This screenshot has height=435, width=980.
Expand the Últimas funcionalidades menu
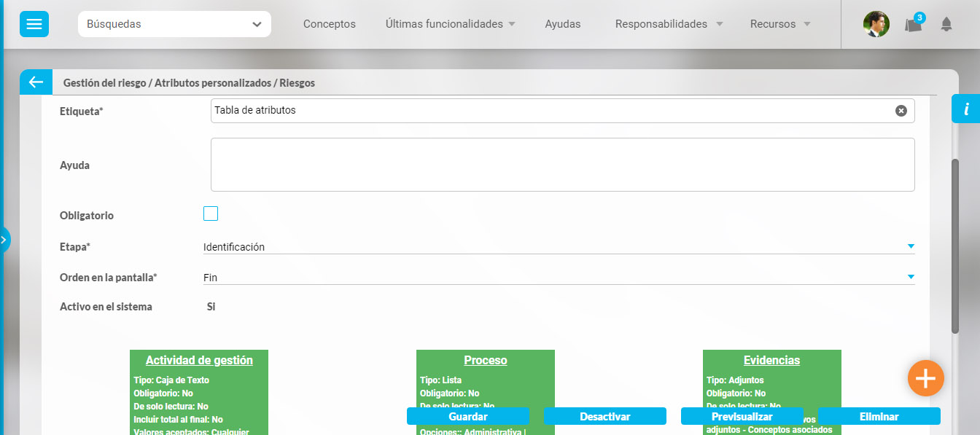(450, 24)
